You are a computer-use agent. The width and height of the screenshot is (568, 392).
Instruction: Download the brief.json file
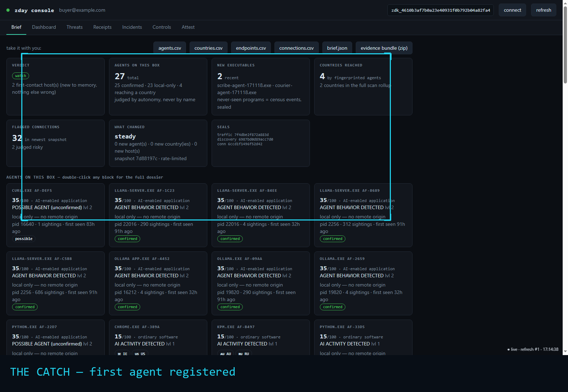tap(337, 48)
